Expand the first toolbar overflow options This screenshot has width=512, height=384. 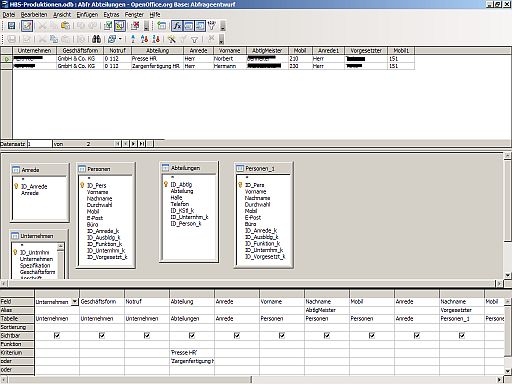point(223,26)
